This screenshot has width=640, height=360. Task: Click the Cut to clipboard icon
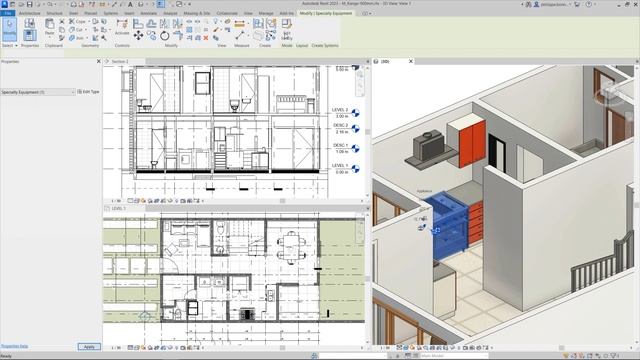[62, 21]
